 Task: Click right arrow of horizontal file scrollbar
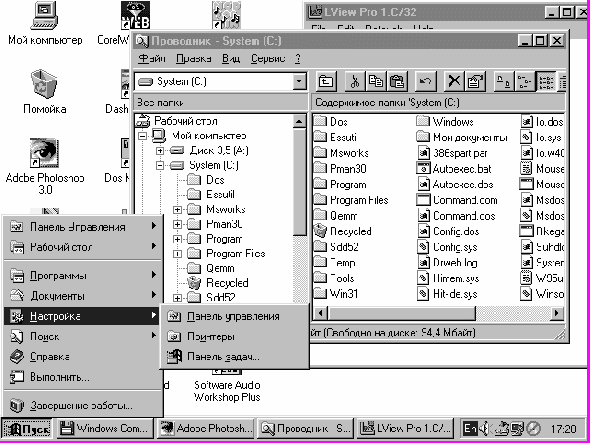(557, 313)
